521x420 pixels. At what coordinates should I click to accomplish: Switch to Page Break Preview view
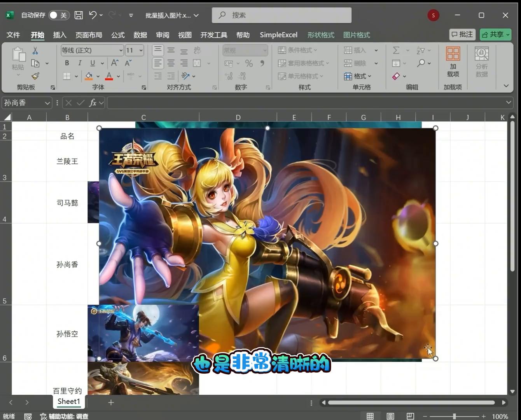(410, 416)
